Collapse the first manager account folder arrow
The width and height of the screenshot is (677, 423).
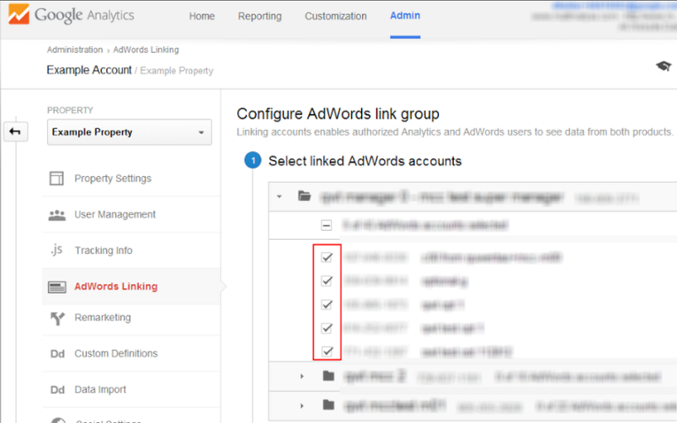[279, 196]
